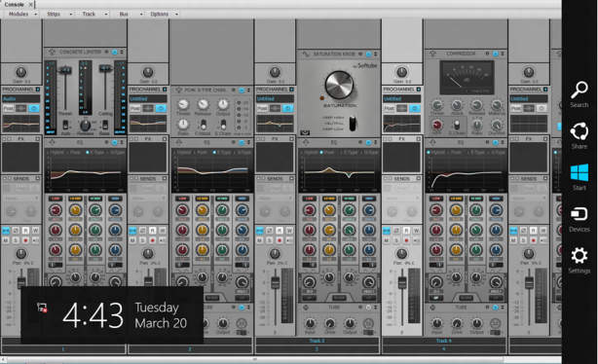Click the Post button on the Audio strip
The image size is (598, 364).
pyautogui.click(x=8, y=109)
